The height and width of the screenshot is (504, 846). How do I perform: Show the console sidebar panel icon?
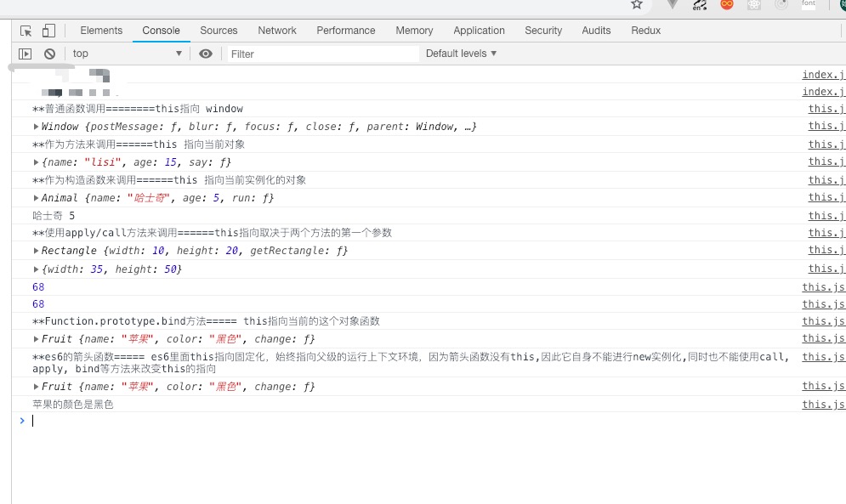(x=25, y=54)
